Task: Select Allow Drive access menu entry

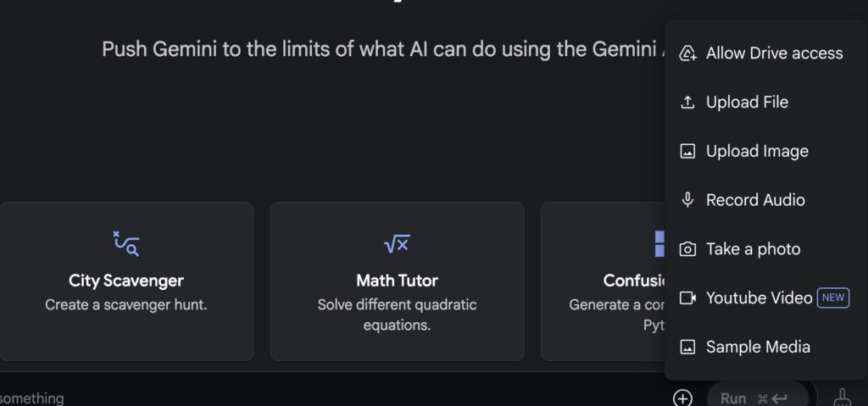Action: (x=766, y=53)
